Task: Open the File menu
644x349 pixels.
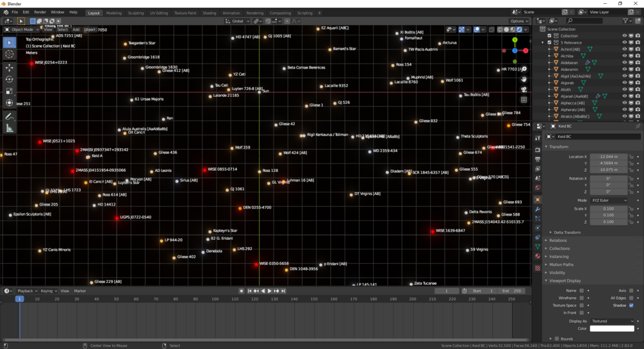Action: coord(15,12)
